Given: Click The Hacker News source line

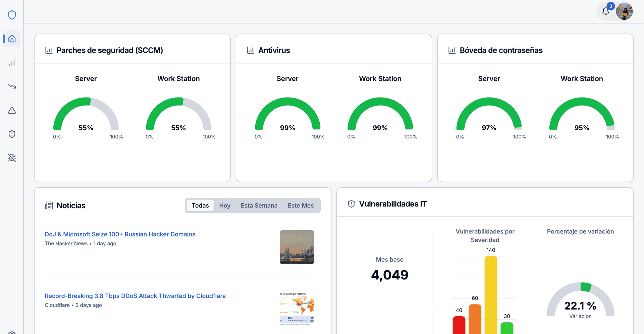Looking at the screenshot, I should point(80,244).
